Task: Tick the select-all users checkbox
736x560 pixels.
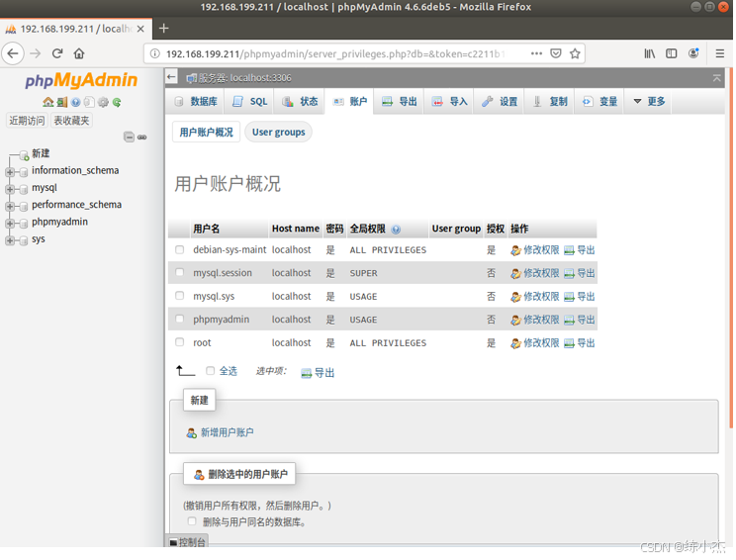Action: click(211, 371)
